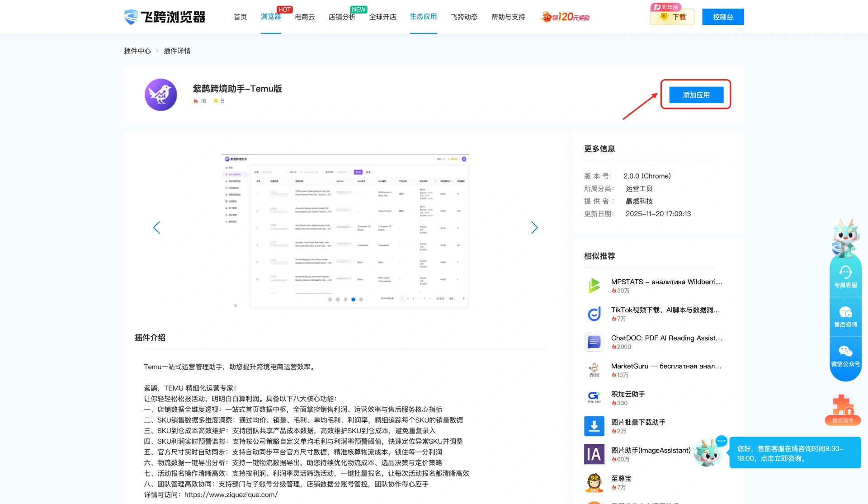
Task: Click the 图片批量下载助手 download icon
Action: point(594,426)
